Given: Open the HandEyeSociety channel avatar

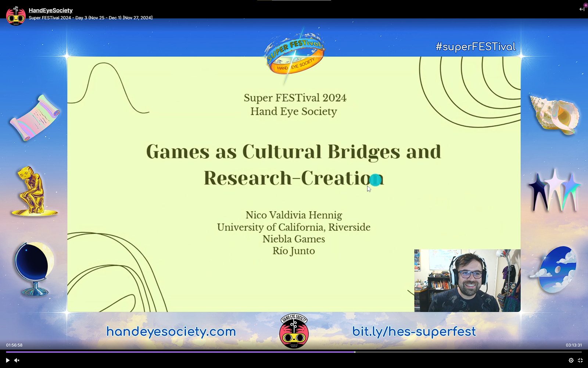Looking at the screenshot, I should [16, 15].
